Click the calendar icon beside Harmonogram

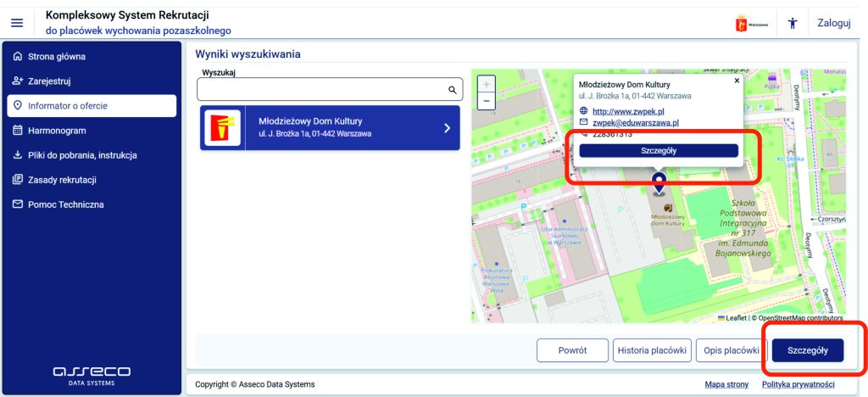17,131
